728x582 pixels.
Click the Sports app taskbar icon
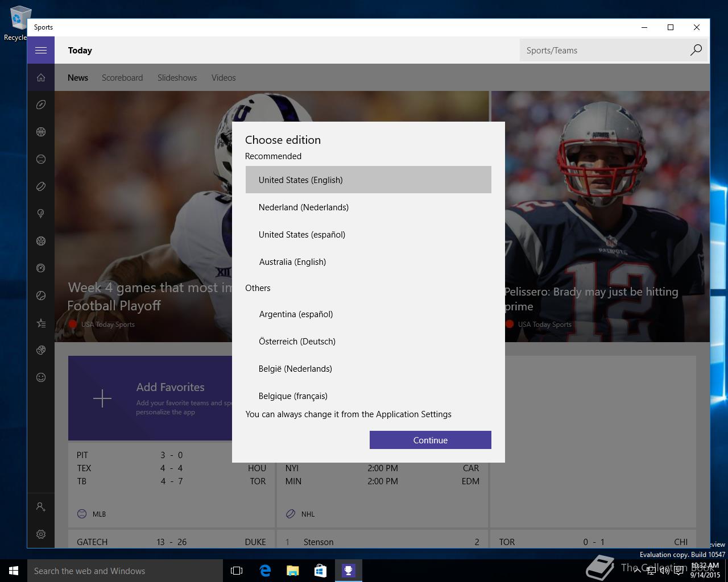(x=348, y=571)
